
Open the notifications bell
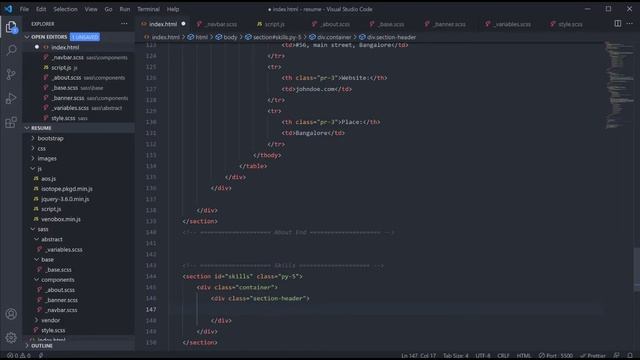(630, 356)
